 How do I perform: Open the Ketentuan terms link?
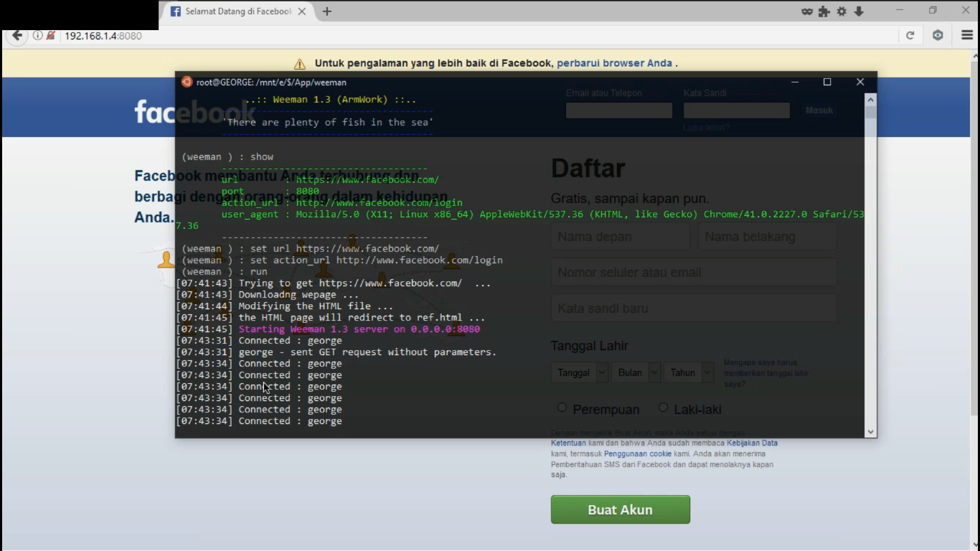[x=569, y=443]
